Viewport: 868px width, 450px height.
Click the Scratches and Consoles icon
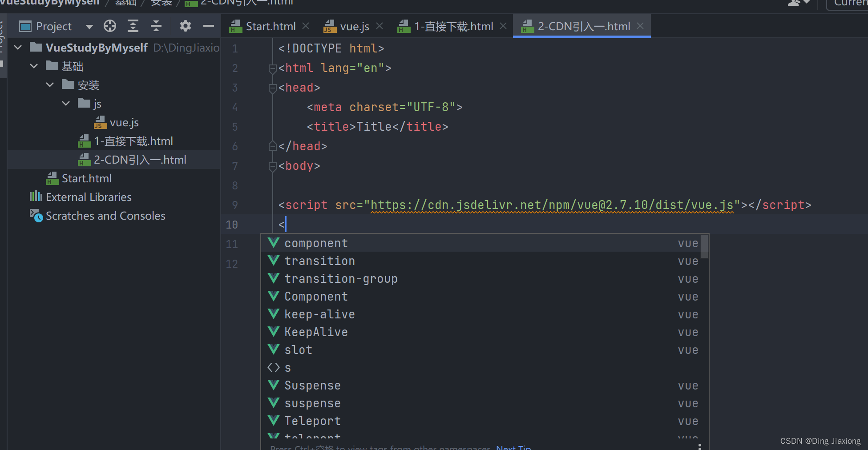(x=36, y=216)
